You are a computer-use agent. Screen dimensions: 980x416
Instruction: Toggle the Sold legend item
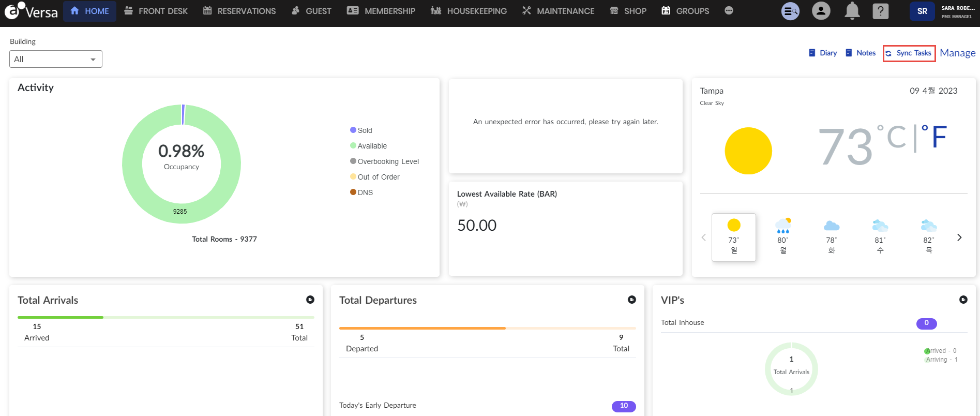[361, 130]
